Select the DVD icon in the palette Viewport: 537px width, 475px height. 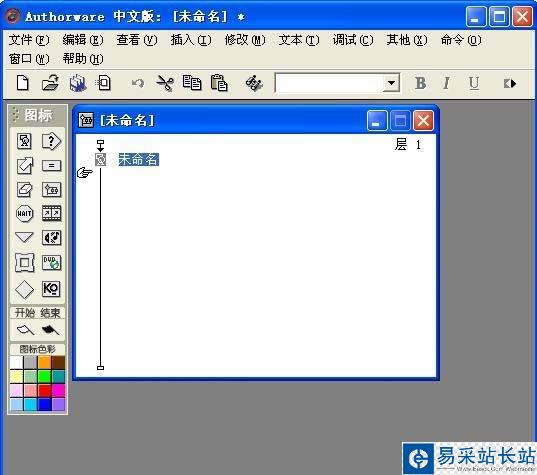(x=51, y=263)
